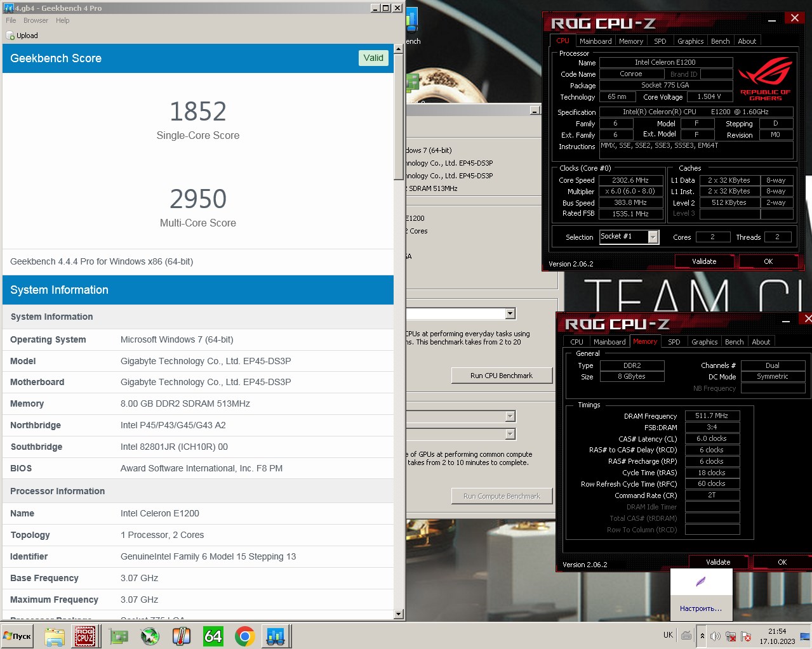Launch Google Chrome from the taskbar
Image resolution: width=812 pixels, height=649 pixels.
click(x=245, y=636)
